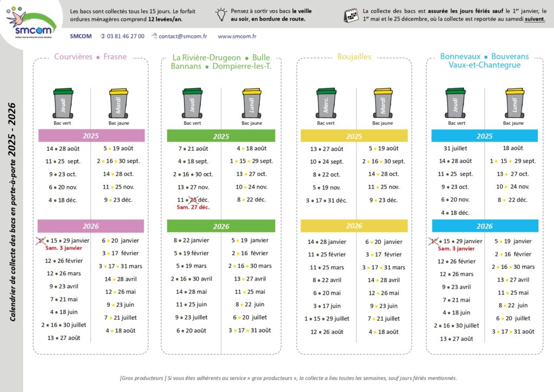Image resolution: width=554 pixels, height=392 pixels.
Task: Click the "10 • 24 sept." date entry
Action: (326, 162)
